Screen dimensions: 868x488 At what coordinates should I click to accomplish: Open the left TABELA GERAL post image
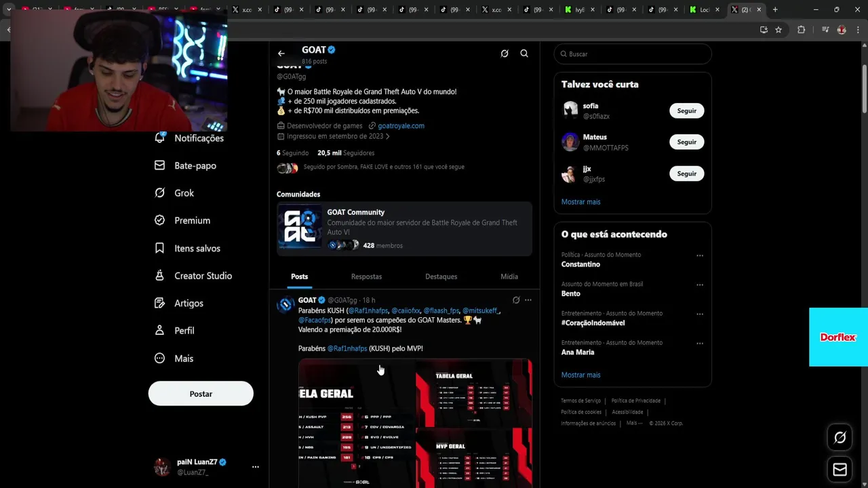[x=357, y=424]
